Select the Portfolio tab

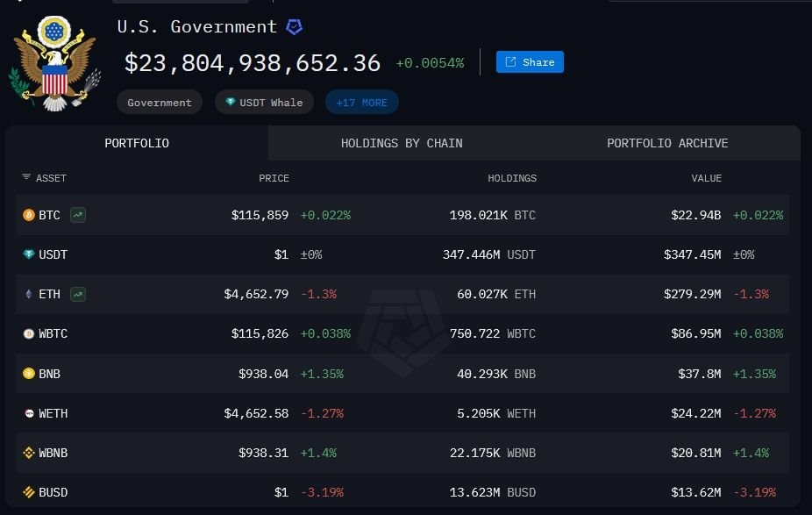[137, 143]
